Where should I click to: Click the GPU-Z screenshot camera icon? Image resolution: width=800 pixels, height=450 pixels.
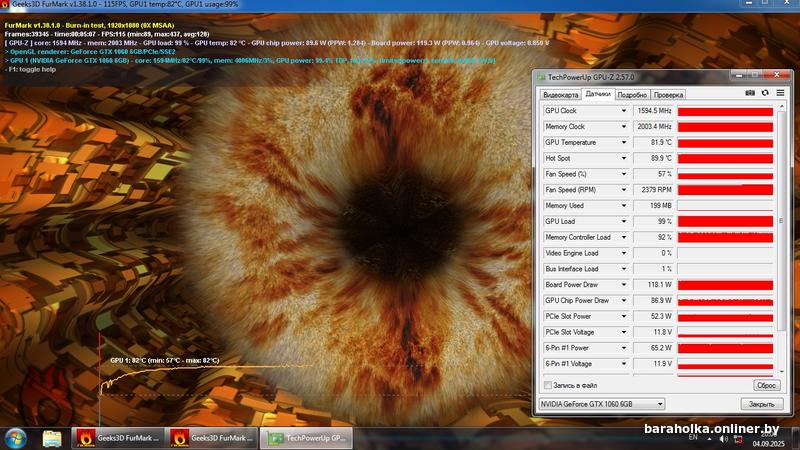(750, 93)
